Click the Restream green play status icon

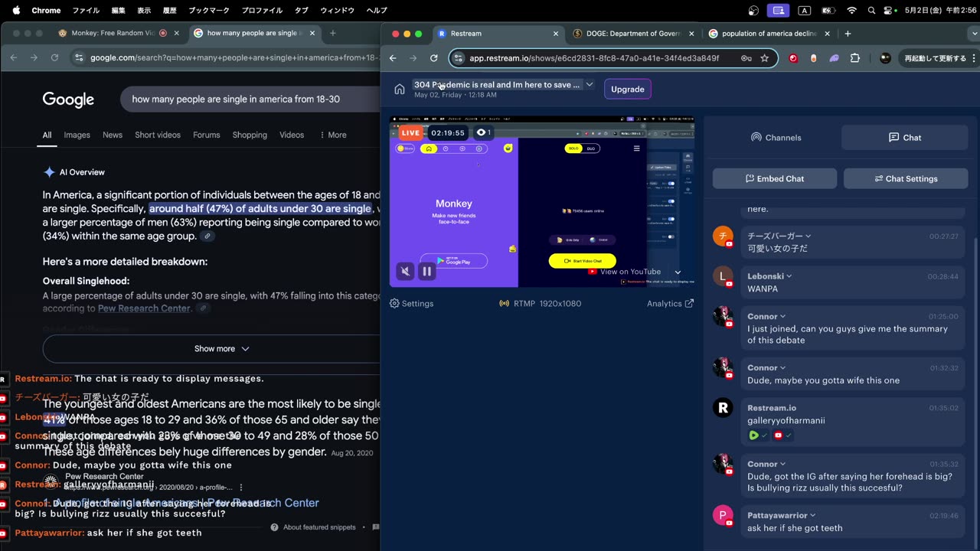(x=754, y=435)
